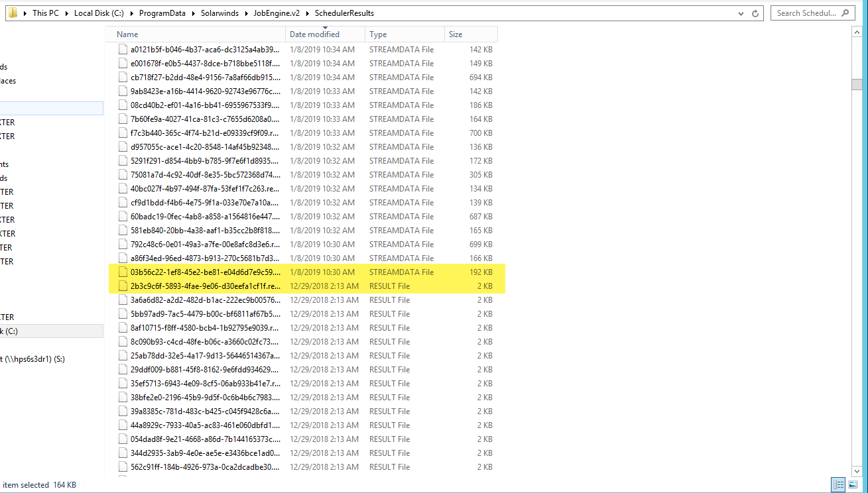This screenshot has width=868, height=493.
Task: Select file 8af10715-f8ff-4580-bcb4
Action: 206,327
